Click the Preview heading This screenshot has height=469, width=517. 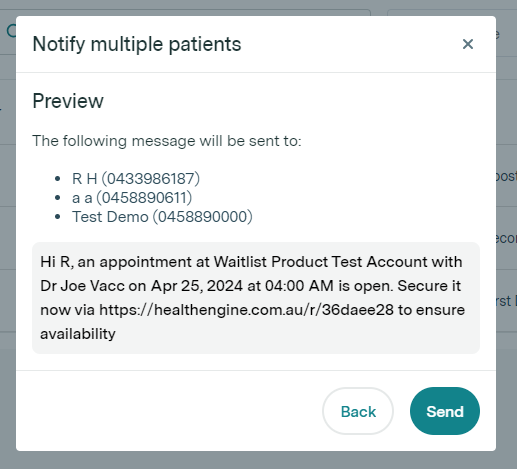tap(68, 101)
